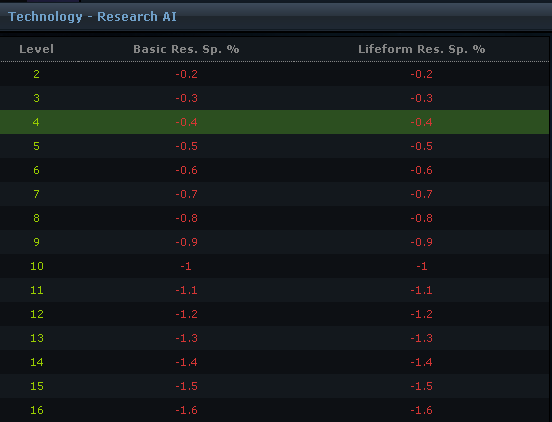Click the 'Basic Res. Sp. %' column header
This screenshot has width=552, height=422.
coord(186,49)
